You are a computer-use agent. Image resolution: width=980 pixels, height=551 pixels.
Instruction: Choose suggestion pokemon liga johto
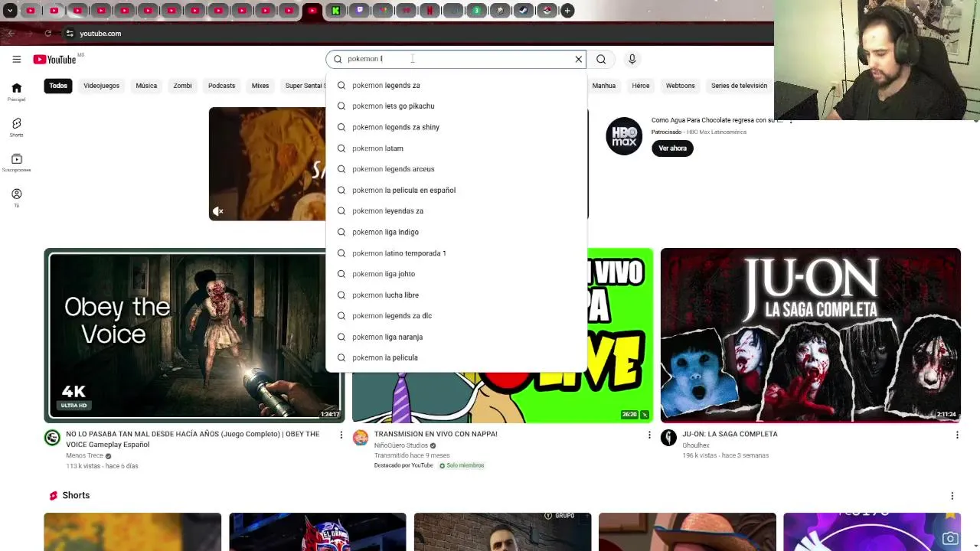[x=456, y=274]
